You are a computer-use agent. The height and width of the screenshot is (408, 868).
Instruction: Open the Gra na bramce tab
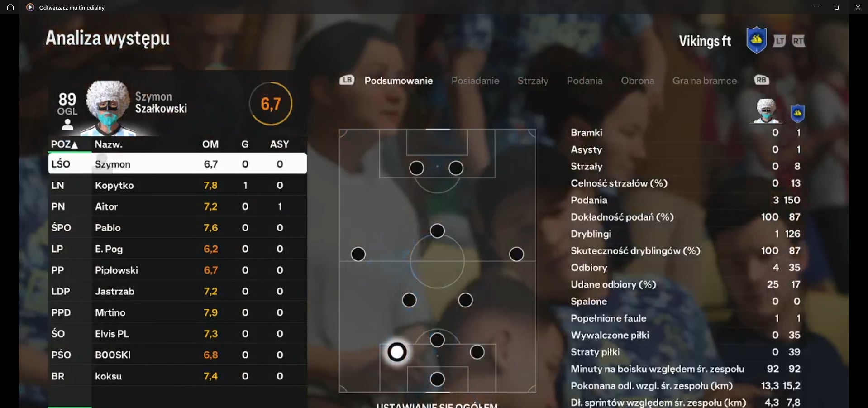pos(705,81)
